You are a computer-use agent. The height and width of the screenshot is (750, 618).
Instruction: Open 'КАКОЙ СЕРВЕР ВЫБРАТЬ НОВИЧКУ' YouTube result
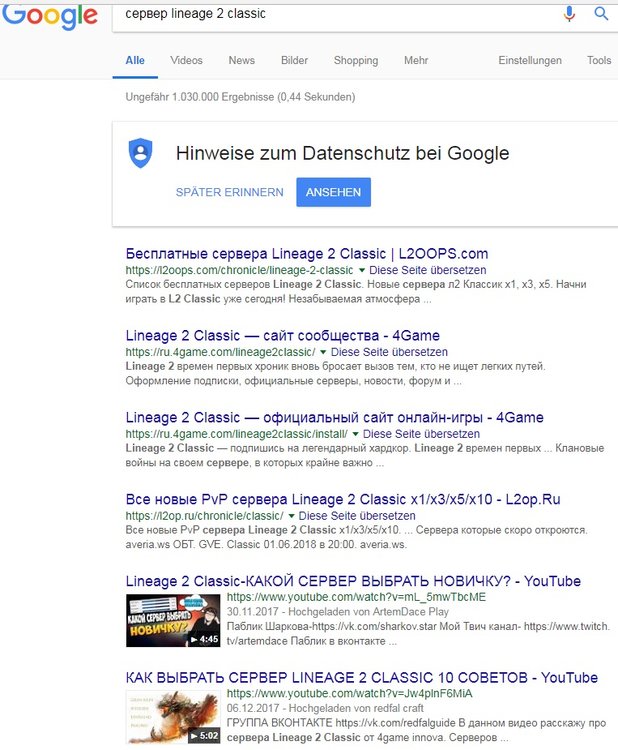pyautogui.click(x=353, y=581)
